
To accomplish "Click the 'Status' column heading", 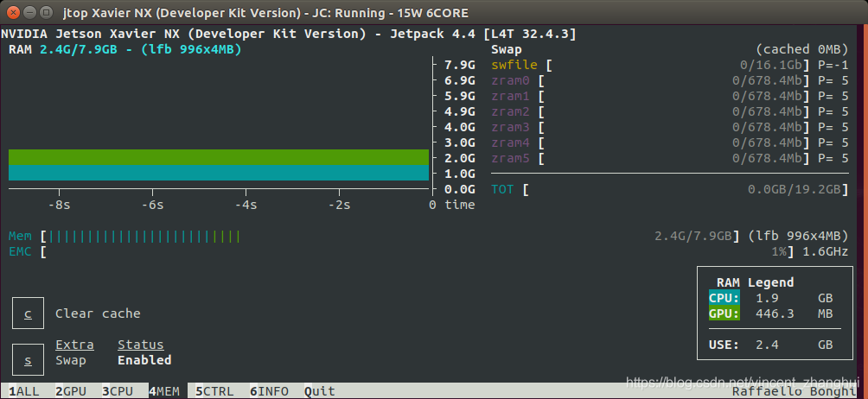I will point(141,345).
